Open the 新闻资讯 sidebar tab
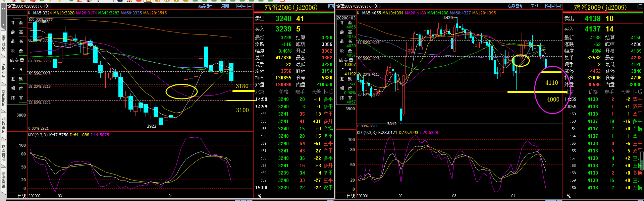The width and height of the screenshot is (644, 201). coord(3,181)
